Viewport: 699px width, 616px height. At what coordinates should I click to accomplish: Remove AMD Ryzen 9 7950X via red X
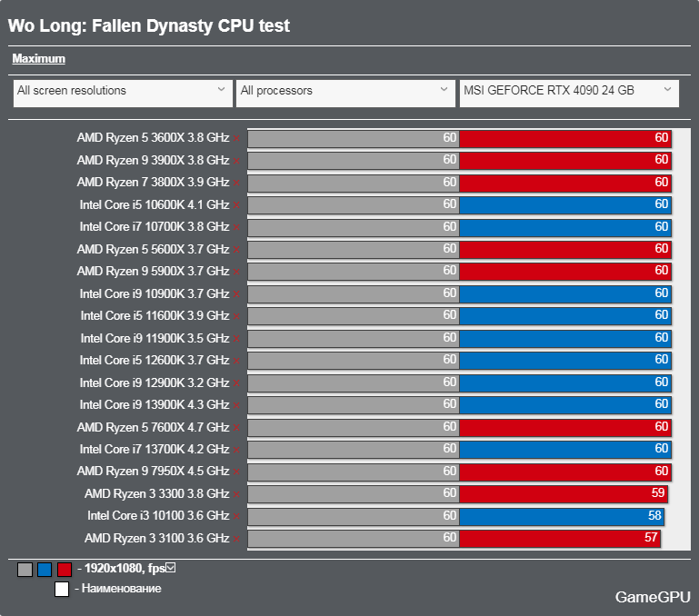click(x=236, y=472)
